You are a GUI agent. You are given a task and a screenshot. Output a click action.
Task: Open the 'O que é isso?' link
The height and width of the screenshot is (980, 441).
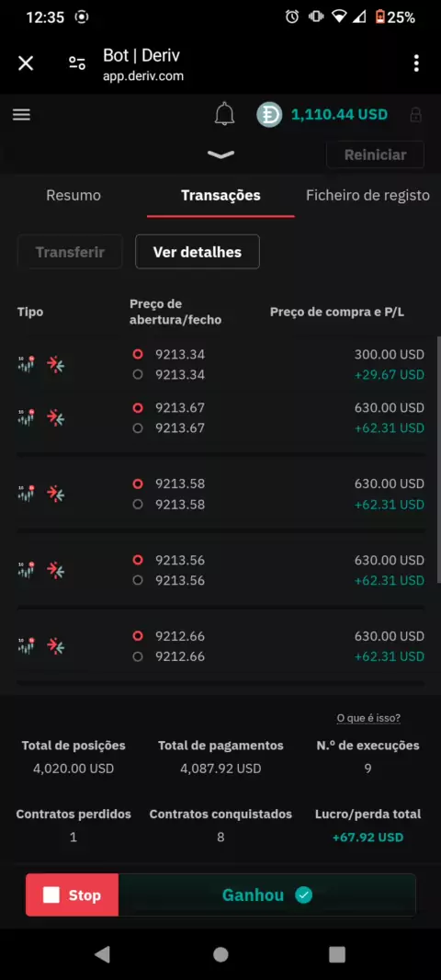[368, 718]
